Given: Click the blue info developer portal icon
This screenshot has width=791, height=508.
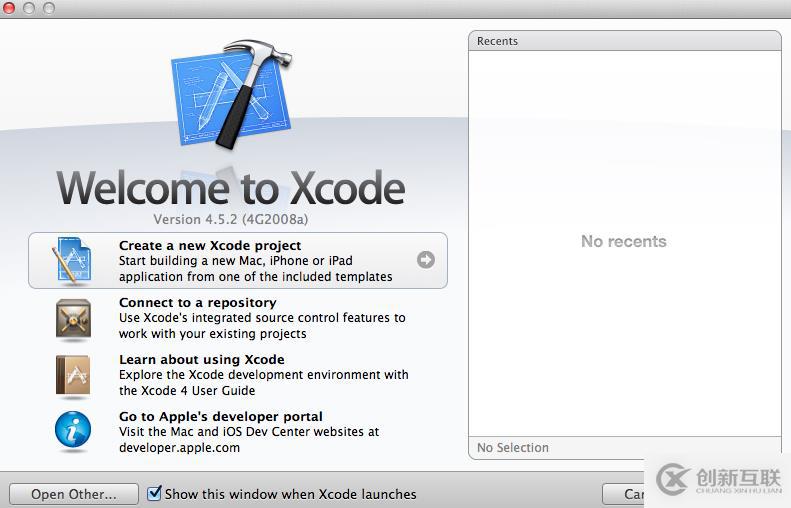Looking at the screenshot, I should tap(73, 430).
